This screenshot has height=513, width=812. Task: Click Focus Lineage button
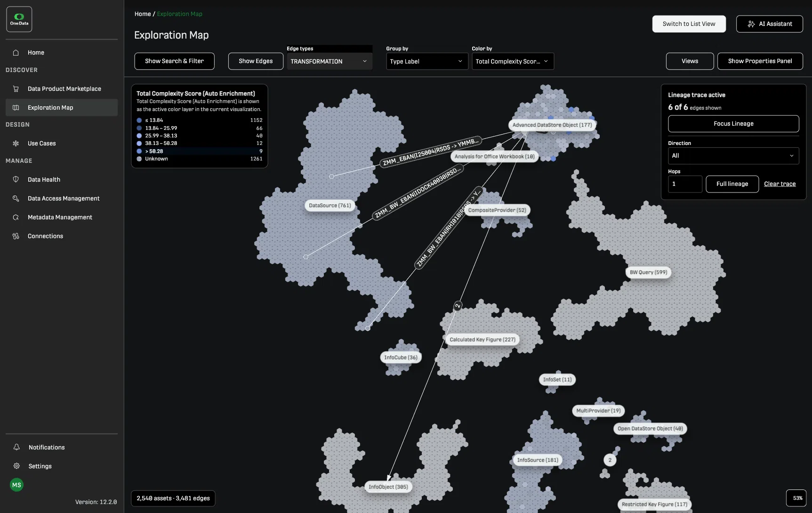tap(733, 124)
